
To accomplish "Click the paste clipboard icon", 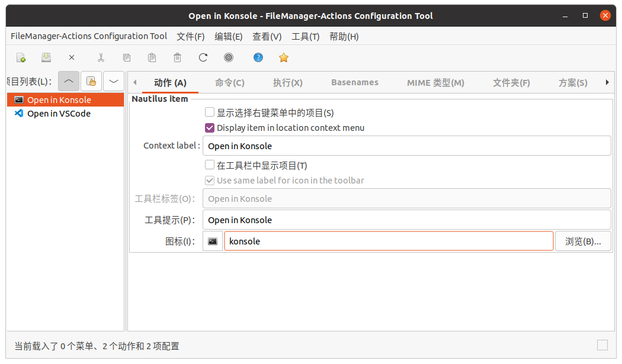I will (x=152, y=57).
